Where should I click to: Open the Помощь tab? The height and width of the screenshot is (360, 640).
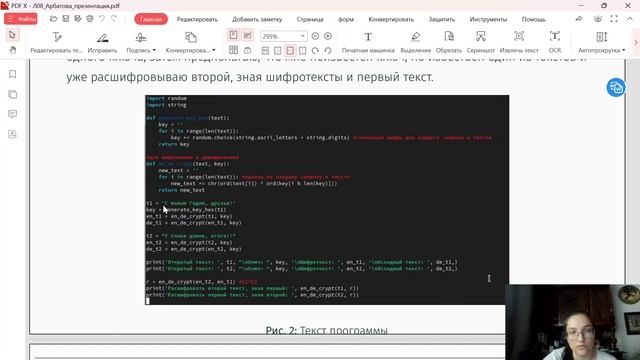(x=533, y=19)
